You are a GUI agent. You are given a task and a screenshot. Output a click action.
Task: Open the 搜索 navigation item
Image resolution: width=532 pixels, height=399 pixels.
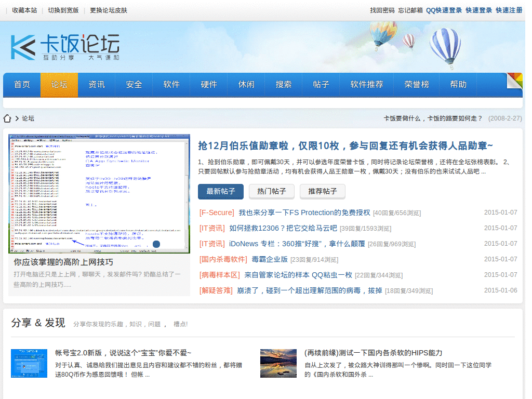point(283,85)
